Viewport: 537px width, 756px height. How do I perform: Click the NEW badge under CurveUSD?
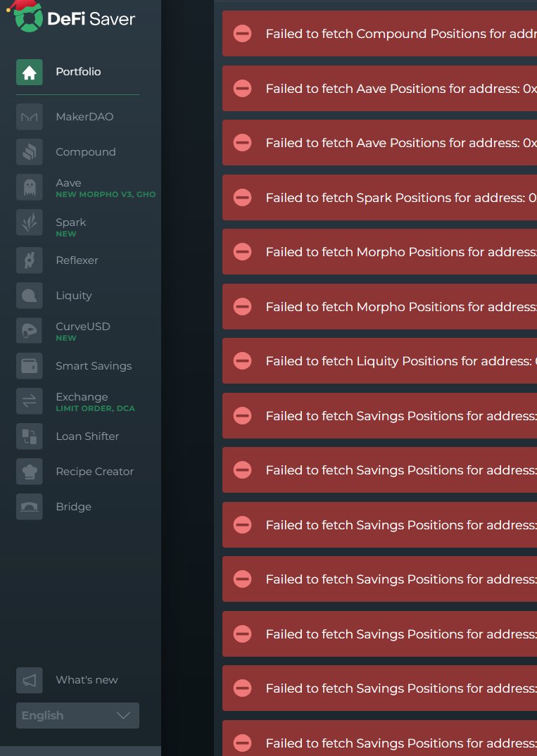point(66,338)
